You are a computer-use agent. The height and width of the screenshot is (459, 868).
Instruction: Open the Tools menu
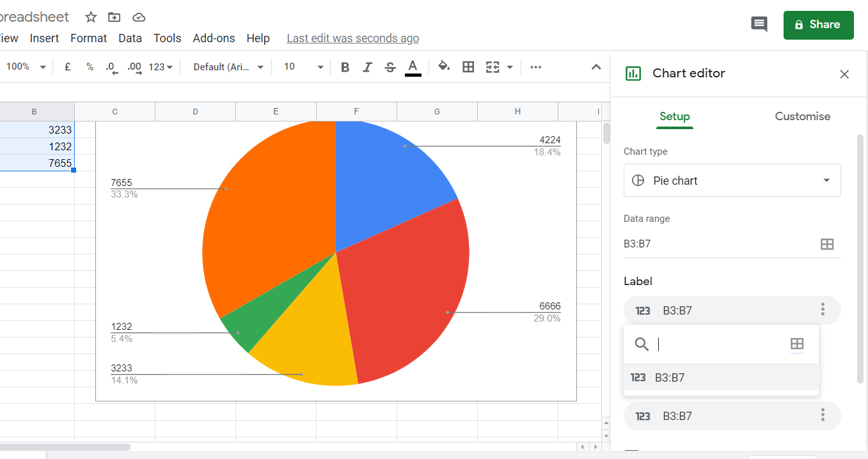click(168, 38)
